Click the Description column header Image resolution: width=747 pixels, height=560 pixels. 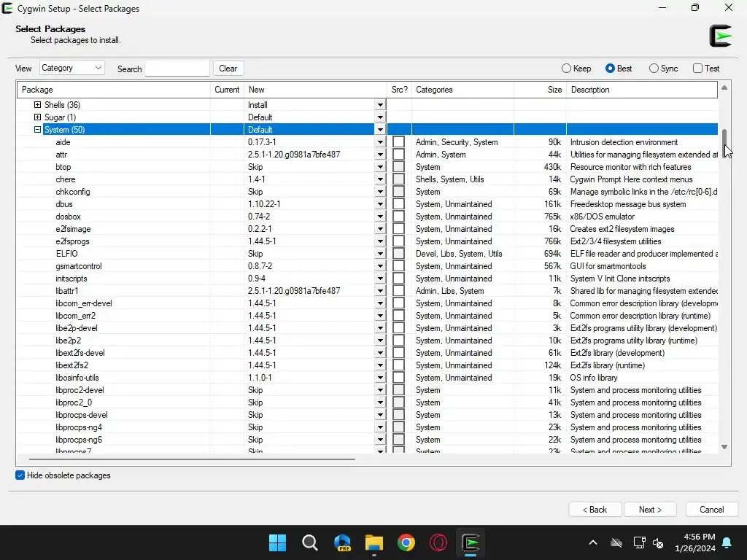(x=642, y=90)
